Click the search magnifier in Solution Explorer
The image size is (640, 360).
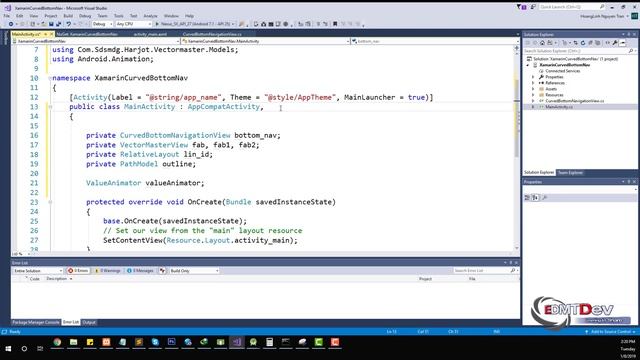point(631,51)
